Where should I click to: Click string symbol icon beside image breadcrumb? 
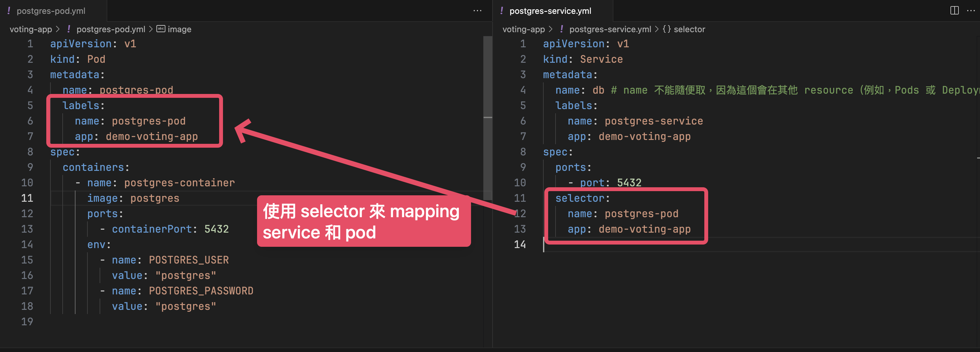point(161,29)
